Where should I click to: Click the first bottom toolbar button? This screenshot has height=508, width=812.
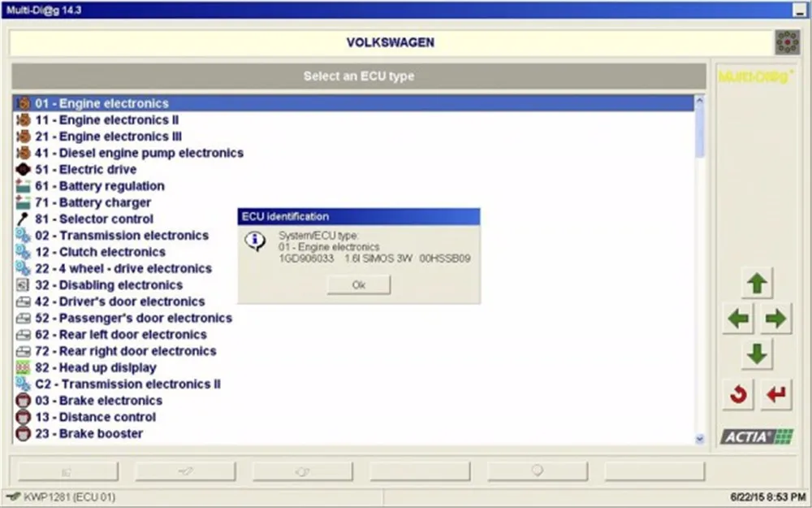68,471
